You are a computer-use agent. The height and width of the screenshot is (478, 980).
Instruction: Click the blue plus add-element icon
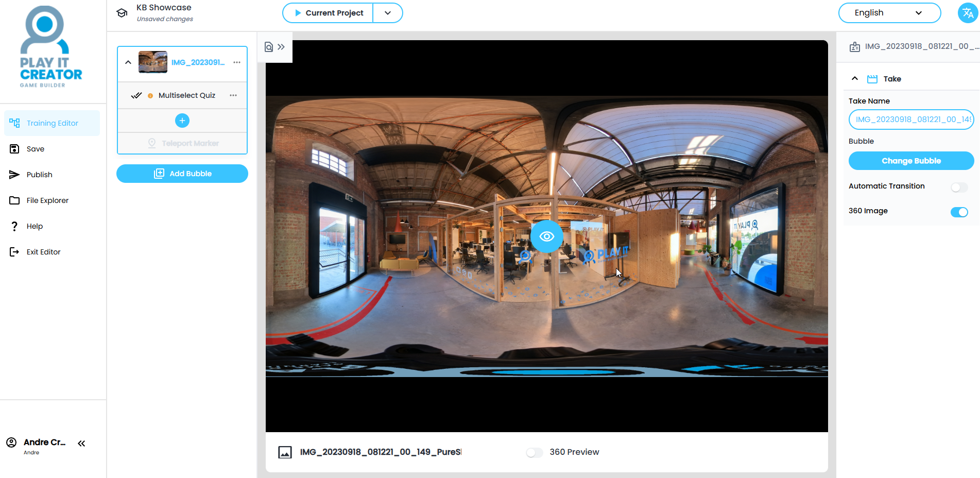coord(182,121)
